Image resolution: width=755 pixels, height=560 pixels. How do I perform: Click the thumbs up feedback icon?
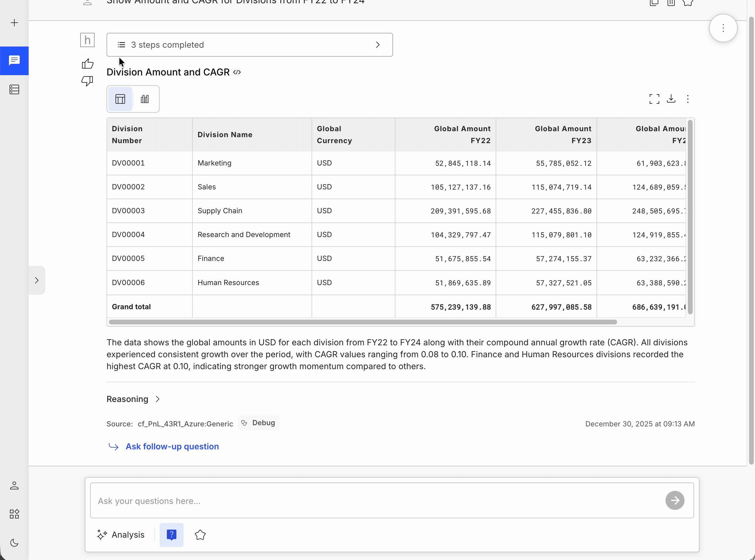coord(87,64)
